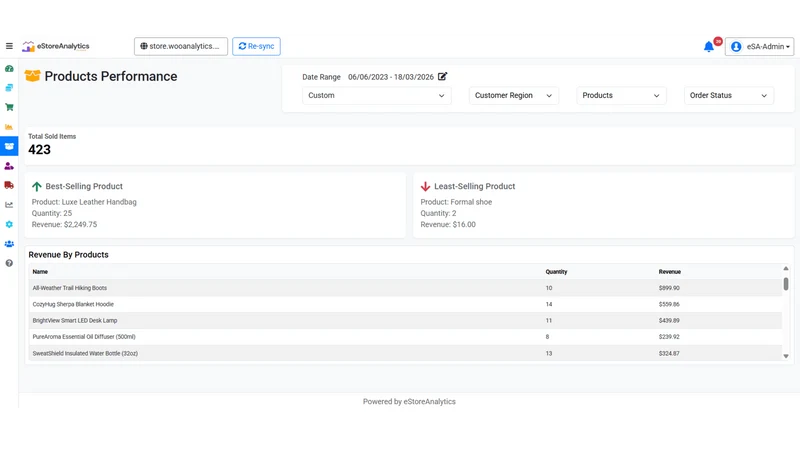Screen dimensions: 800x450
Task: Select PureAroma Essential Oil Diffuser row
Action: [405, 337]
